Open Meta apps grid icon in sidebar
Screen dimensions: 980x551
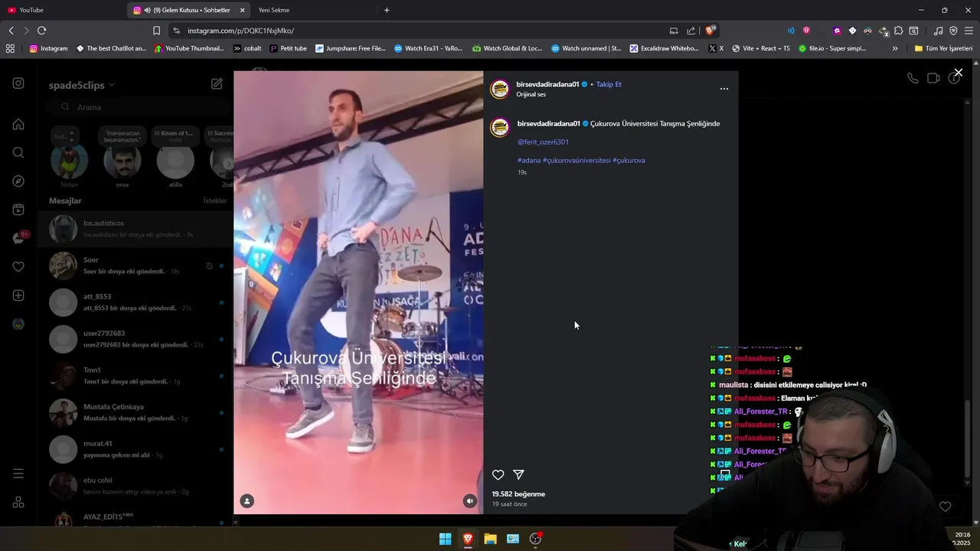(x=18, y=503)
